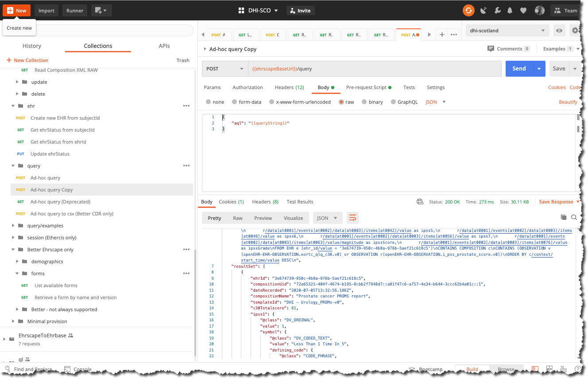Show next request tabs with right arrow
This screenshot has height=379, width=588.
(x=429, y=35)
